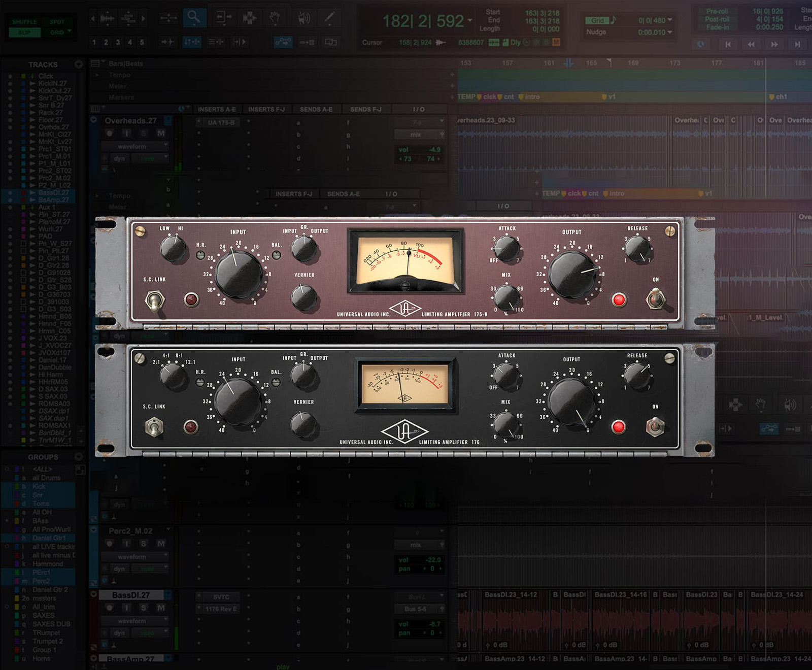
Task: Expand the Nudge value dropdown
Action: click(x=670, y=32)
